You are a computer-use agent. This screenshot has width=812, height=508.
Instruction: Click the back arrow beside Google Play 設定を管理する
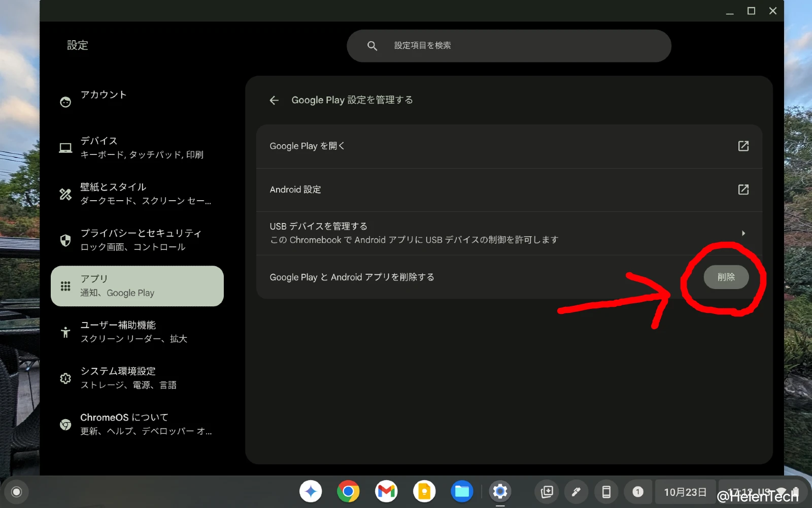[x=274, y=100]
